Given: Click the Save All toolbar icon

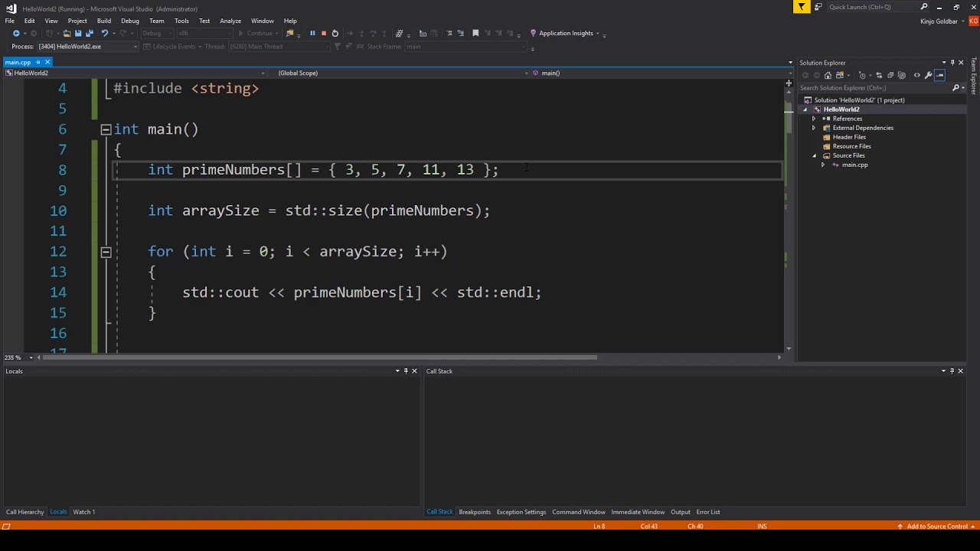Looking at the screenshot, I should (90, 33).
